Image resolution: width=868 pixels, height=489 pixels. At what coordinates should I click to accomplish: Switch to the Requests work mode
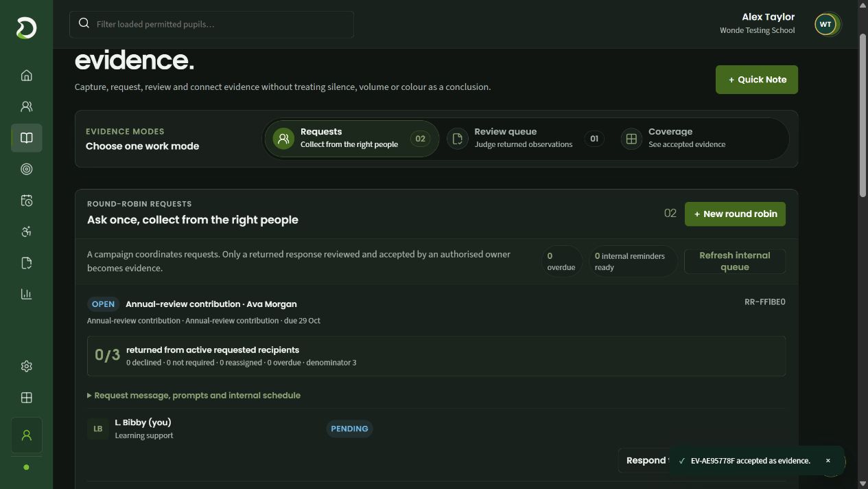[x=351, y=138]
